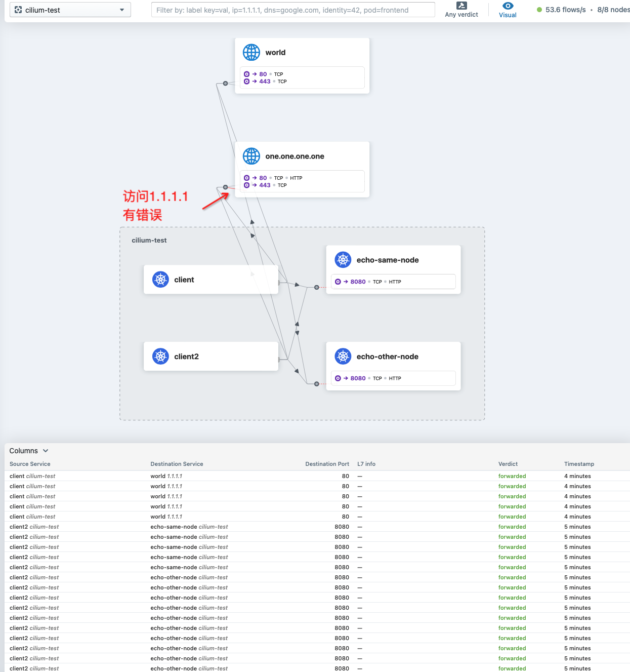Click the world globe icon

coord(251,52)
